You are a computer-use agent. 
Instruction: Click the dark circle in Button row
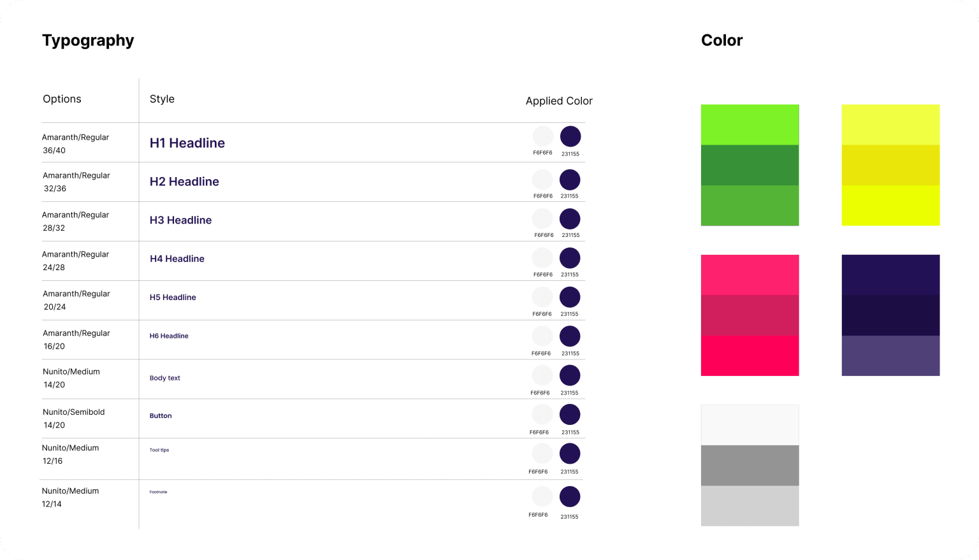tap(570, 415)
